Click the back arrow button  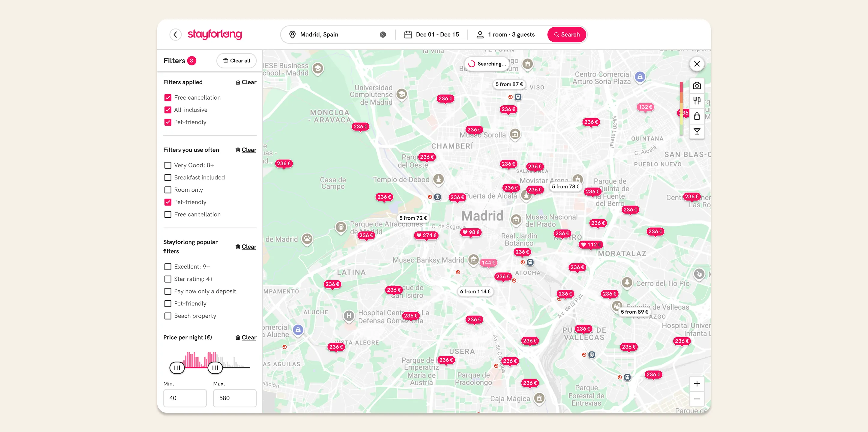[x=175, y=34]
